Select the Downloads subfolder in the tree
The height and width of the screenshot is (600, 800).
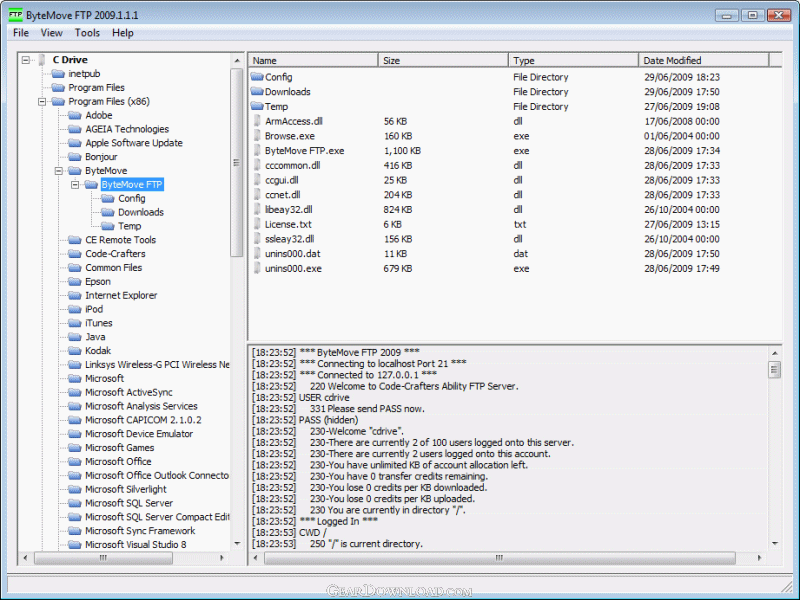(x=141, y=212)
